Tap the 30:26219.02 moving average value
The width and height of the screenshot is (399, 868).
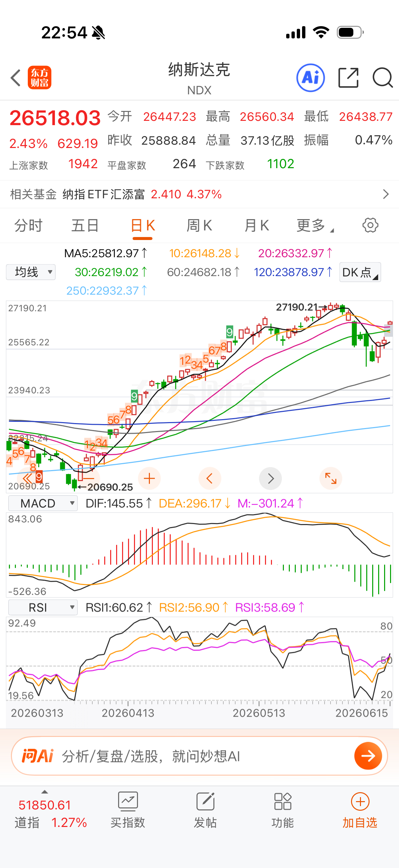click(x=111, y=272)
